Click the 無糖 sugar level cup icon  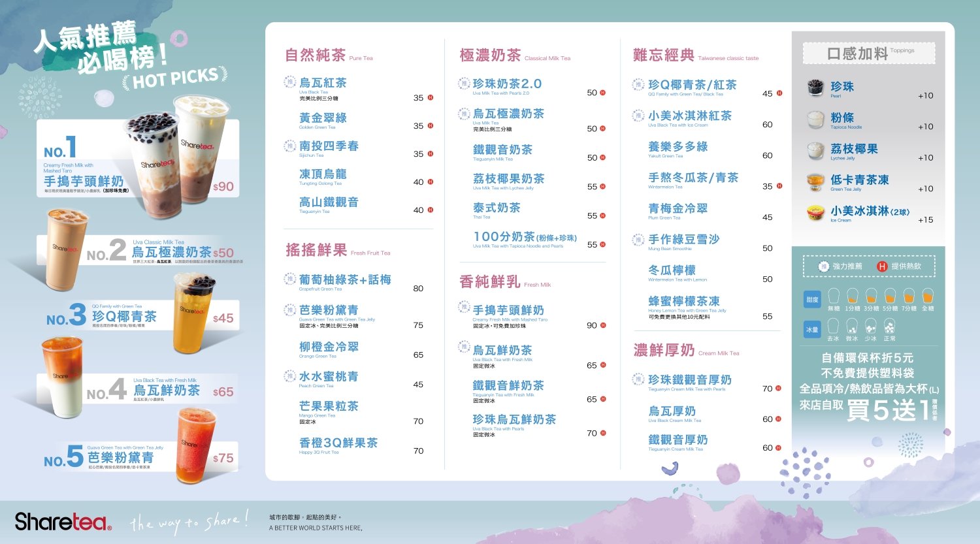tap(834, 296)
